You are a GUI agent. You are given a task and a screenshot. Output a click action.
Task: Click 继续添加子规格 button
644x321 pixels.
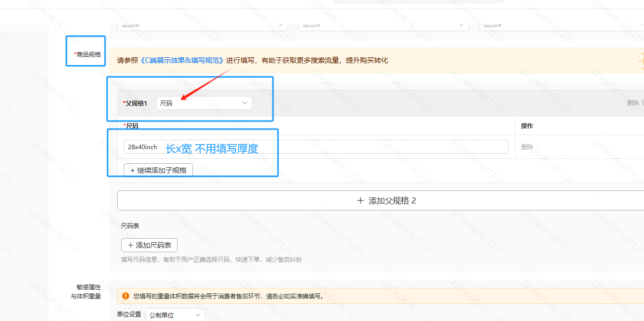point(158,170)
